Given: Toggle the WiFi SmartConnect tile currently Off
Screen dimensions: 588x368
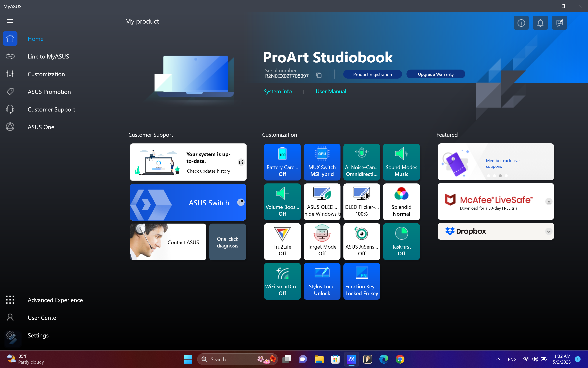Looking at the screenshot, I should click(282, 281).
